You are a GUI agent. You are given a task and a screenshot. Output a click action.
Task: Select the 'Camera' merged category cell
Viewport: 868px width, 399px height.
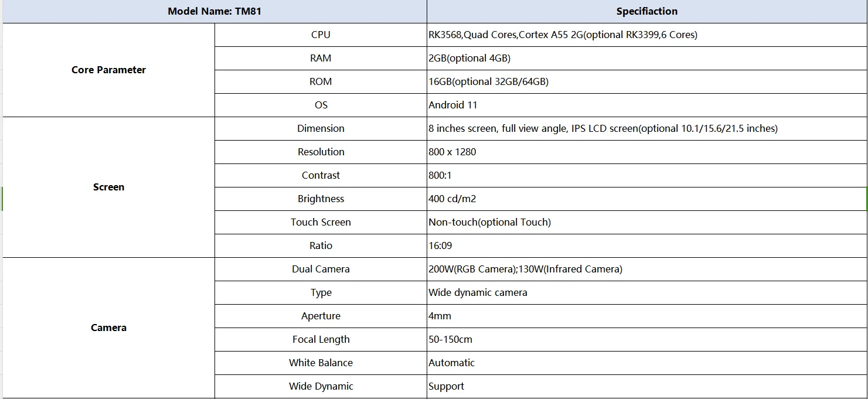pos(108,328)
